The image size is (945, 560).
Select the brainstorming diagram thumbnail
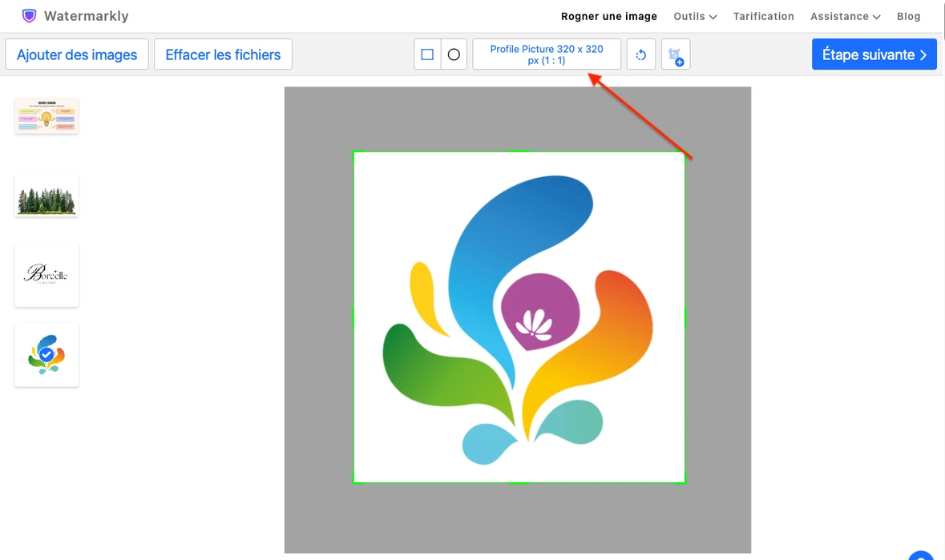pos(46,115)
